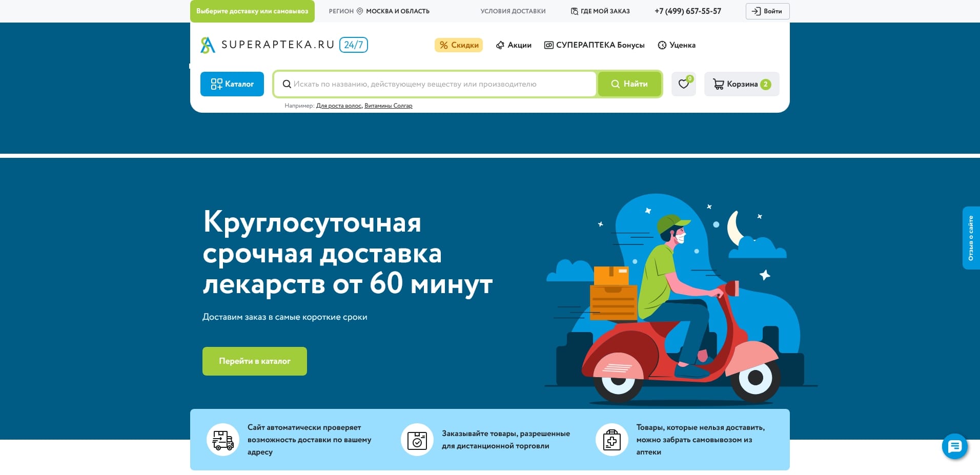Viewport: 980px width, 475px height.
Task: Click the pharmacy pickup bag icon
Action: tap(611, 439)
